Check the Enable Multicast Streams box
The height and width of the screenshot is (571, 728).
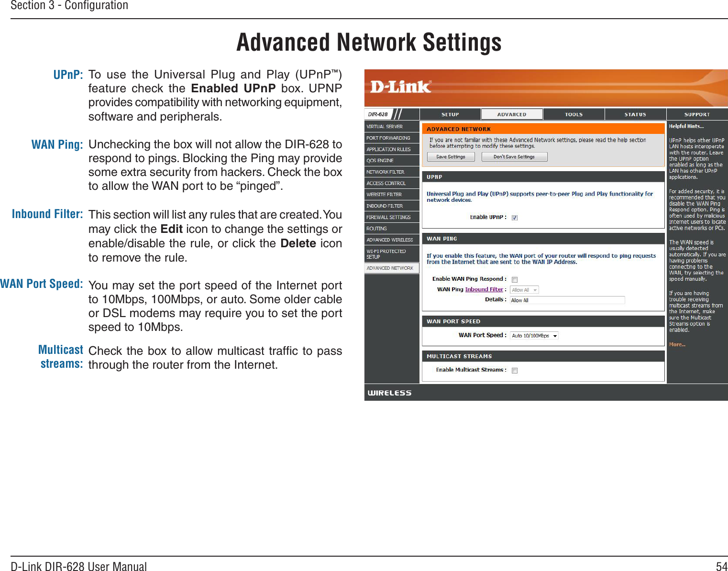click(515, 371)
